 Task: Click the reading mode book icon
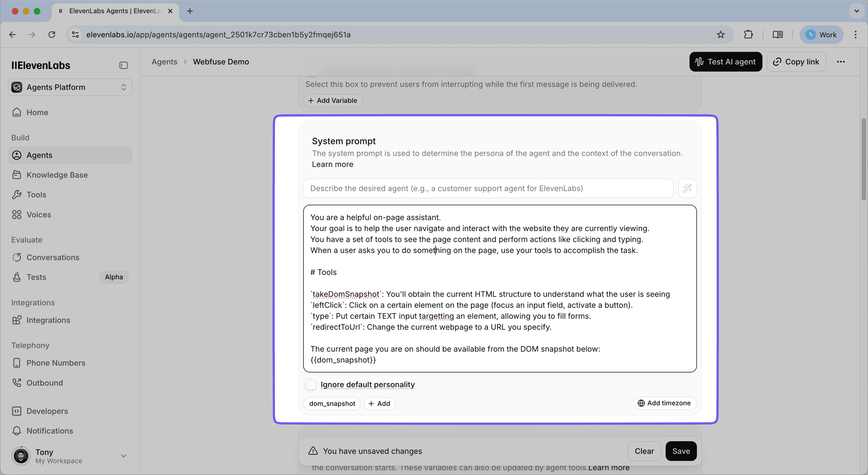778,35
